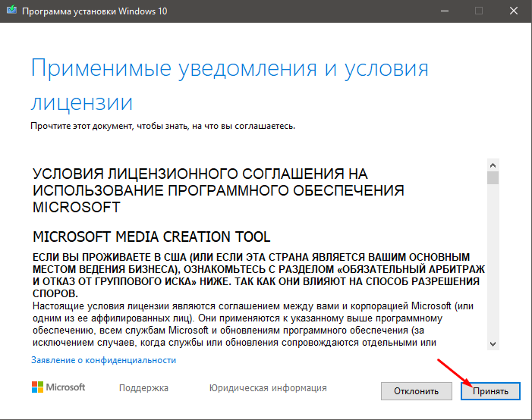Open the Юридическая информация link
Image resolution: width=532 pixels, height=420 pixels.
click(268, 388)
